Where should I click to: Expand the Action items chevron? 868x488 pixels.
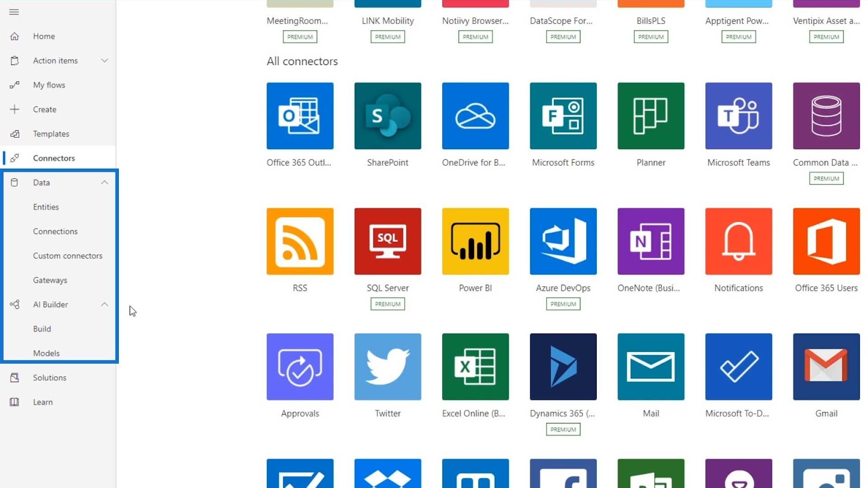click(x=105, y=61)
